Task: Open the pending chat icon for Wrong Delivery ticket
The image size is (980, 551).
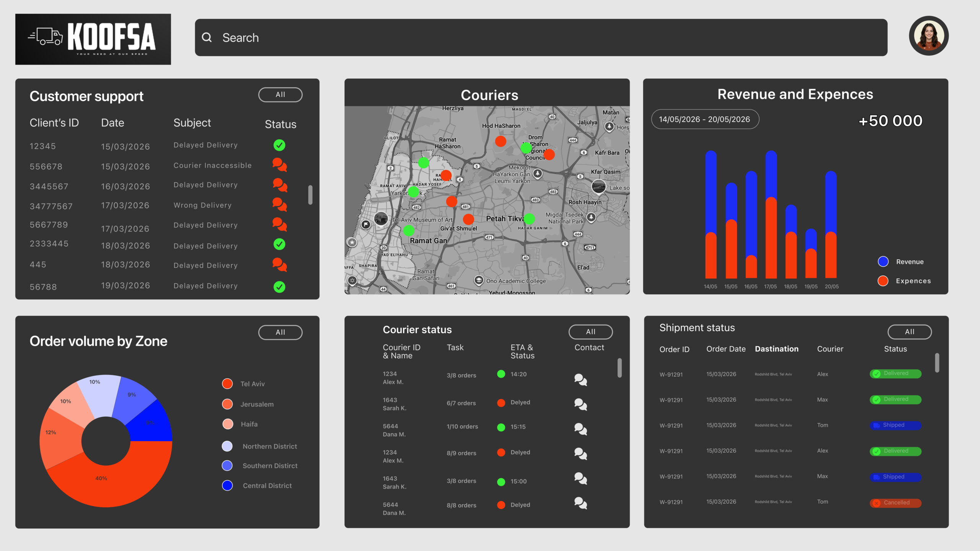Action: (279, 205)
